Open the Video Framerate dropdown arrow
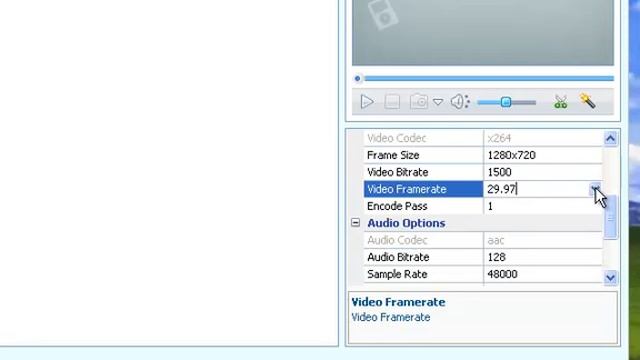640x360 pixels. [595, 189]
